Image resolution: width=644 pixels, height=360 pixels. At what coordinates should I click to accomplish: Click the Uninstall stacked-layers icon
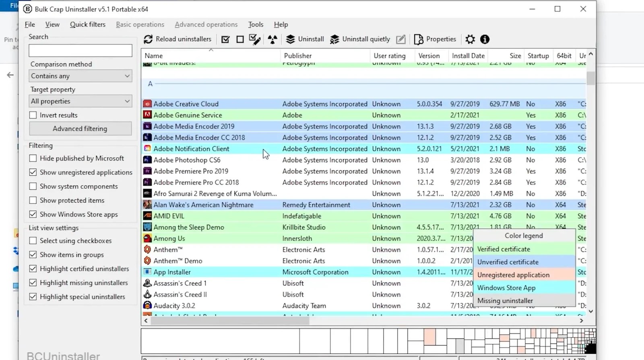[290, 39]
